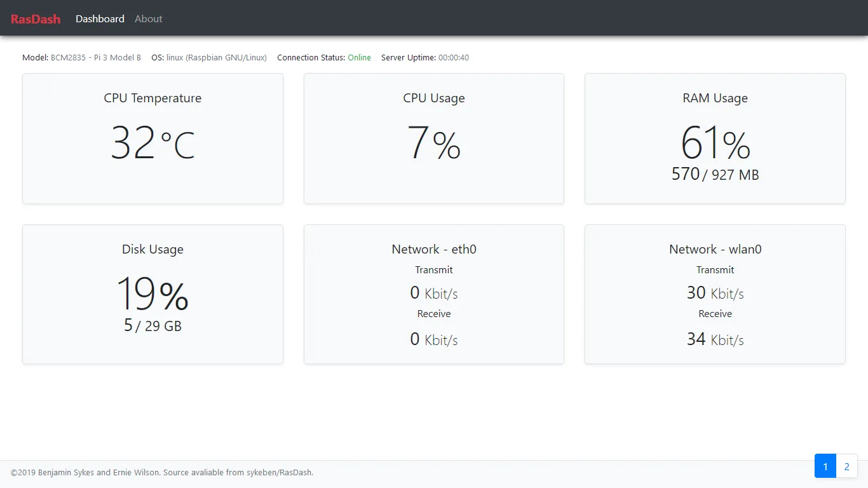Click the Network - wlan0 card title

[715, 249]
